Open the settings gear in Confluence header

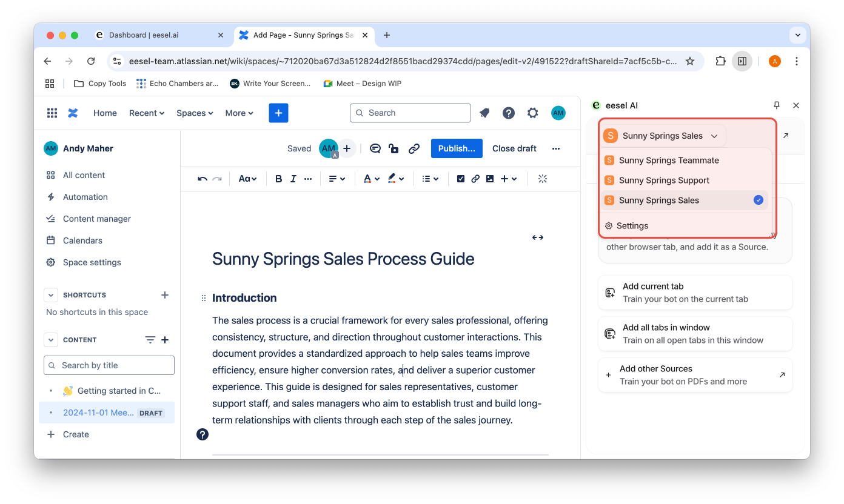pyautogui.click(x=533, y=113)
